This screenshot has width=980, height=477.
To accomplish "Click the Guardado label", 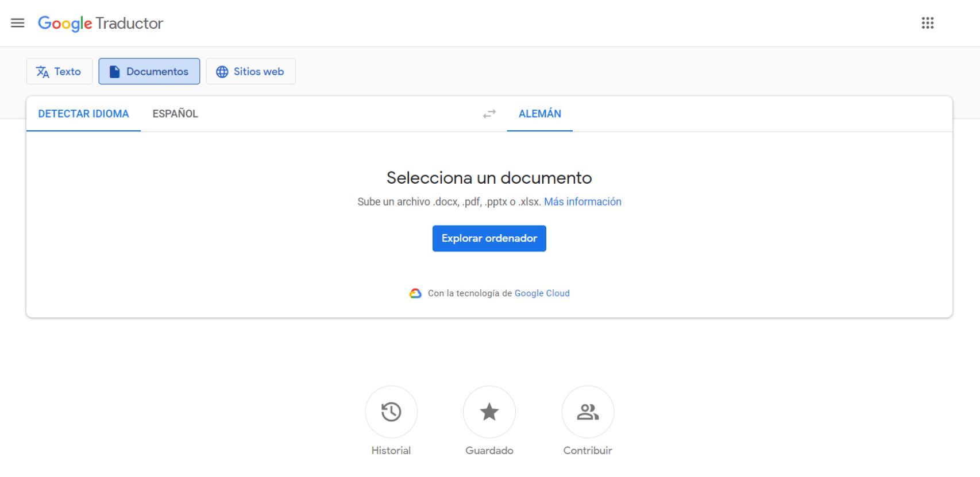I will 489,451.
